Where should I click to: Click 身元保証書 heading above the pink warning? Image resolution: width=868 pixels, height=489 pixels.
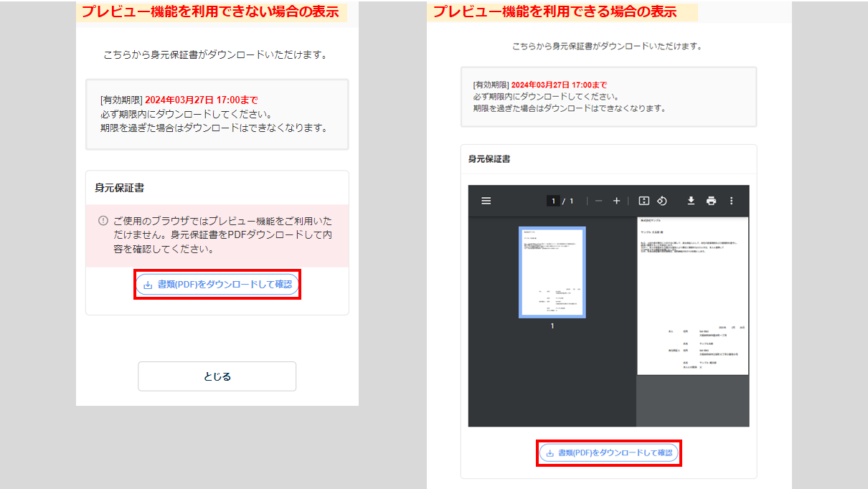119,188
